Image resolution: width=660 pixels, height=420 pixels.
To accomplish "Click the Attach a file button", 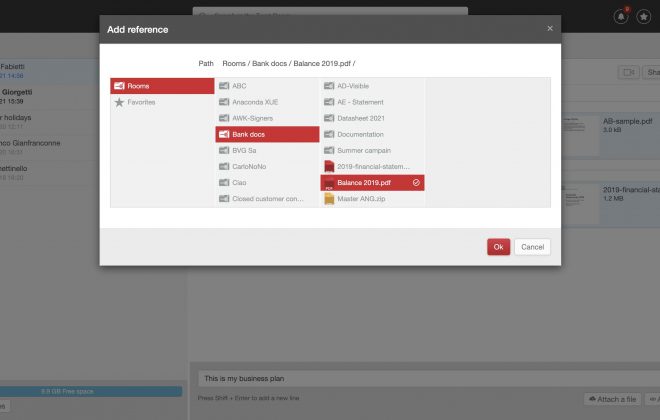I will (614, 399).
